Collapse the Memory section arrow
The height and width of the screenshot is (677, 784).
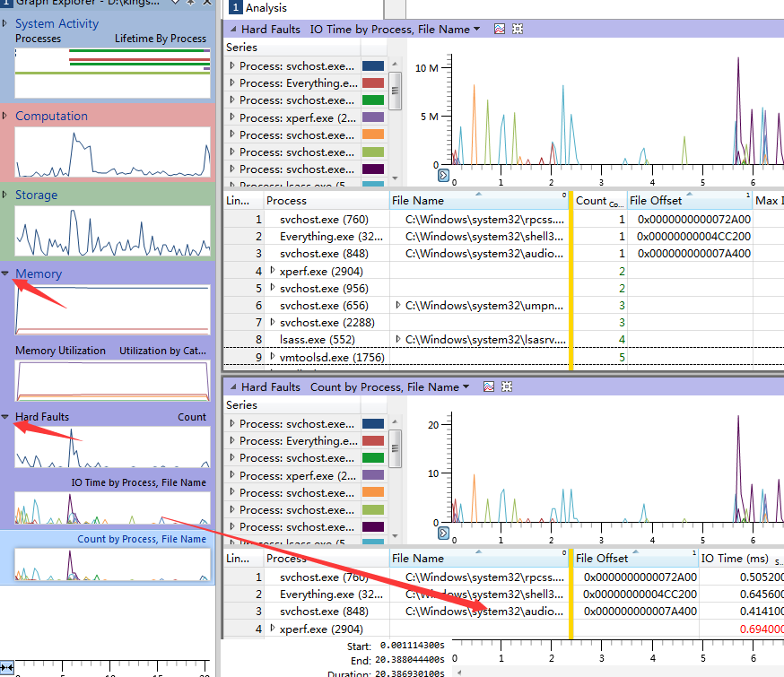click(x=5, y=273)
